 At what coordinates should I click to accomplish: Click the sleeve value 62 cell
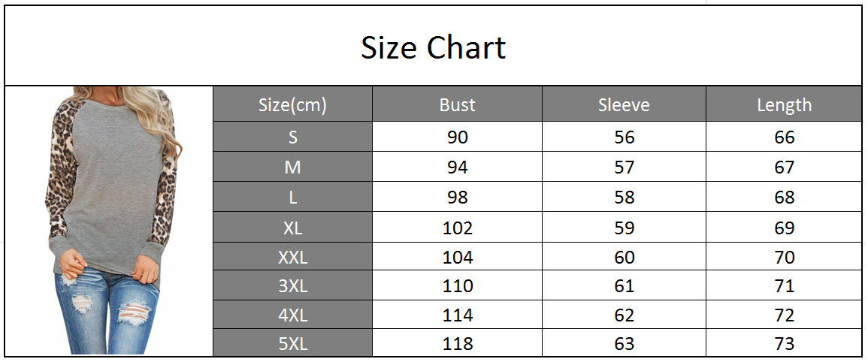(624, 315)
